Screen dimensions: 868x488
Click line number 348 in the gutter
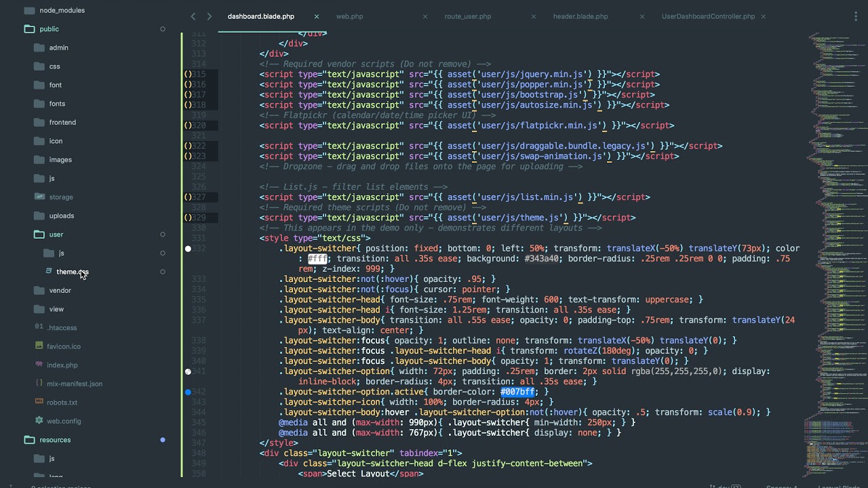199,453
